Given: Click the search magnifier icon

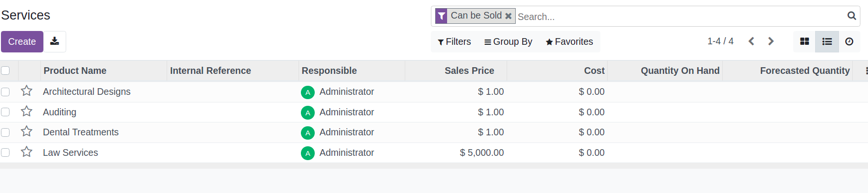Looking at the screenshot, I should click(x=852, y=16).
